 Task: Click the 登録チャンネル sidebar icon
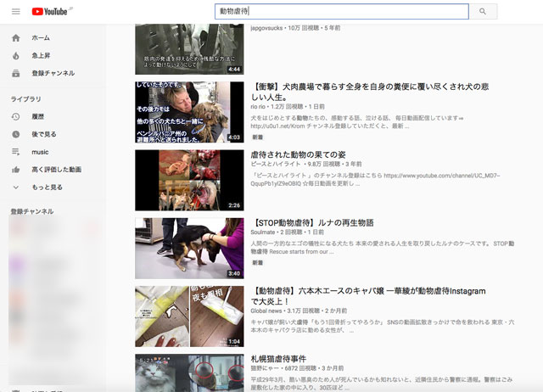coord(16,73)
